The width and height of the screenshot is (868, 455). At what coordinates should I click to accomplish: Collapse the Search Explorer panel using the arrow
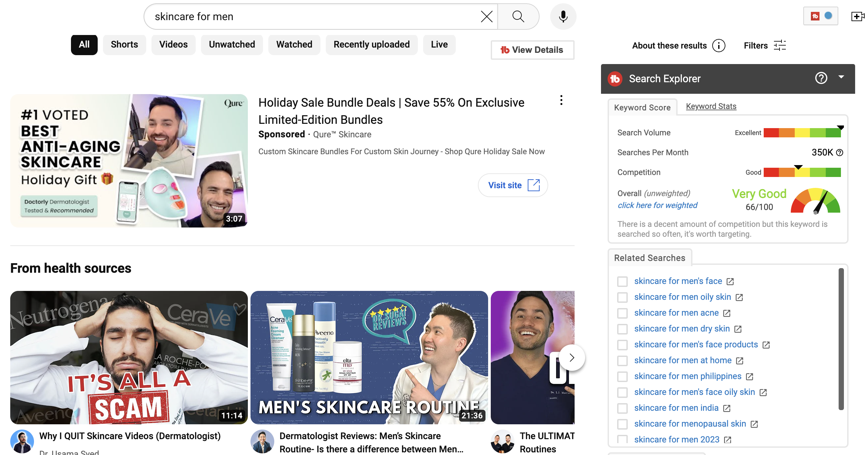tap(841, 77)
